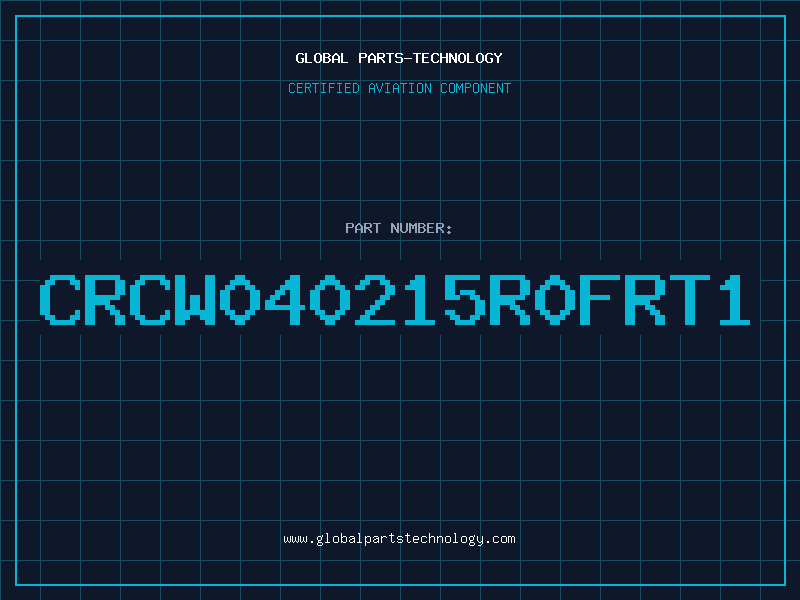Click the website link www.globalpartstechnology.com

click(399, 539)
